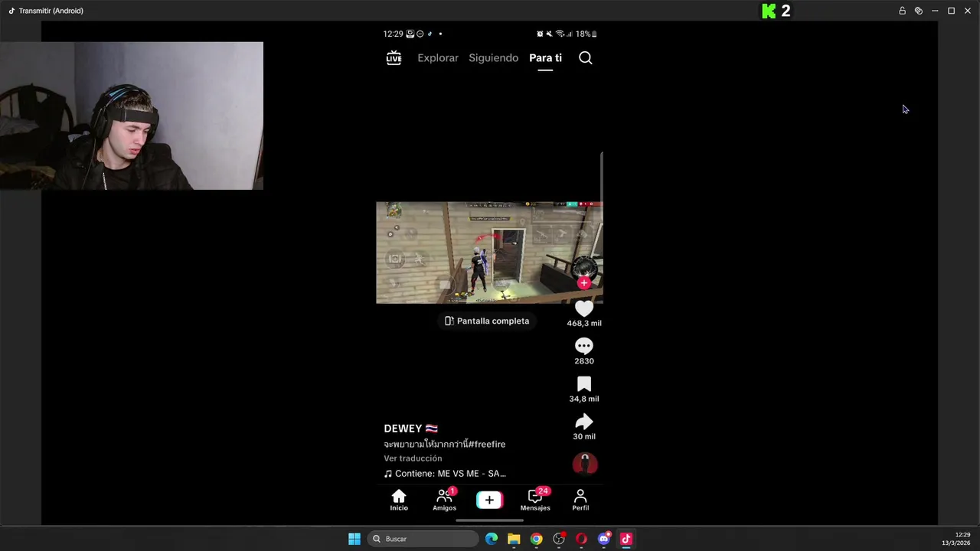Screen dimensions: 980x551
Task: Share video with the arrow icon
Action: 584,422
